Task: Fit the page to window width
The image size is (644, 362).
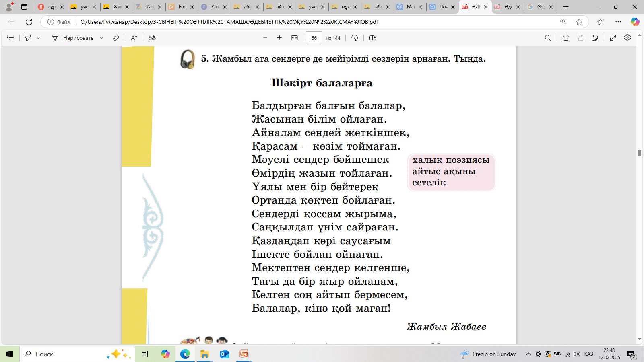Action: point(295,38)
